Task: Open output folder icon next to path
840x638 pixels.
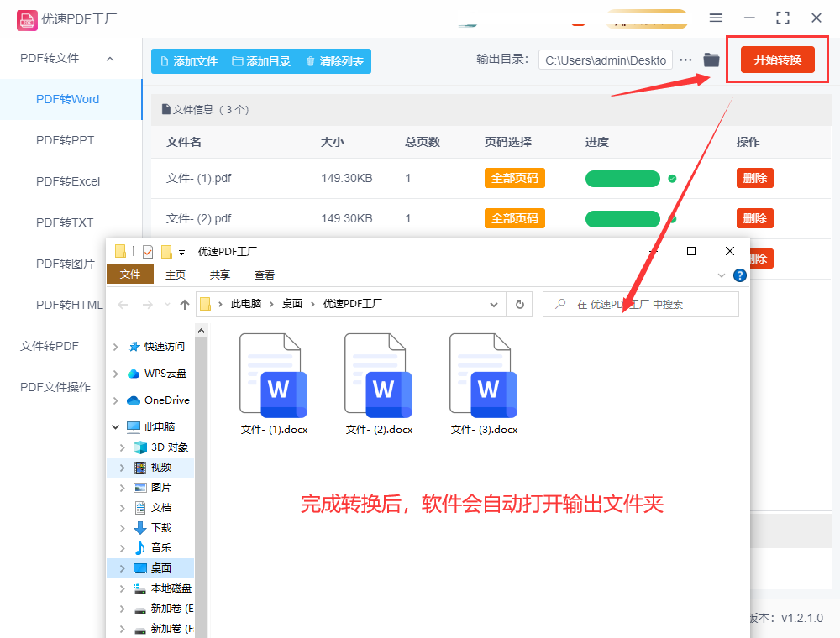Action: click(711, 60)
